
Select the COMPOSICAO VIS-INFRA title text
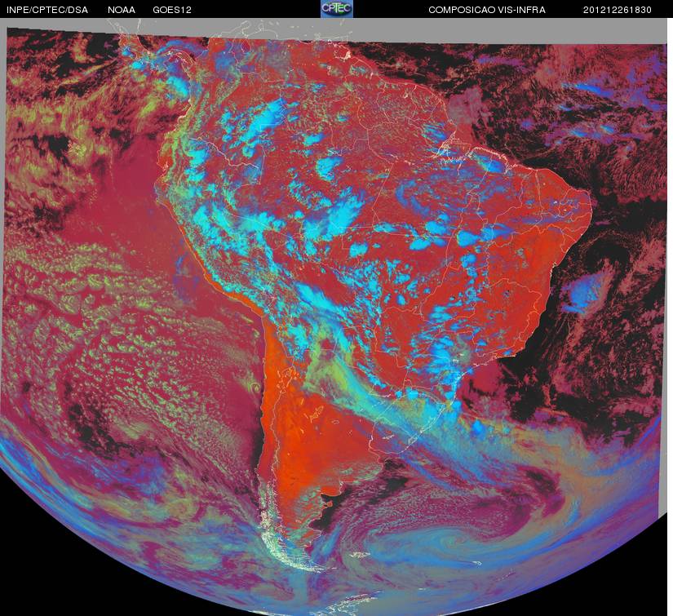487,10
